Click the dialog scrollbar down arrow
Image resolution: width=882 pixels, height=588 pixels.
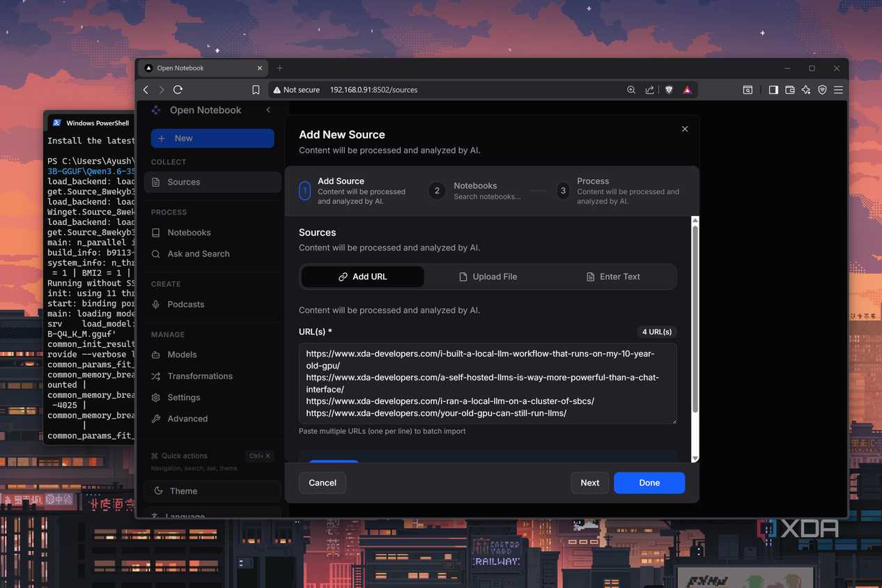coord(695,458)
